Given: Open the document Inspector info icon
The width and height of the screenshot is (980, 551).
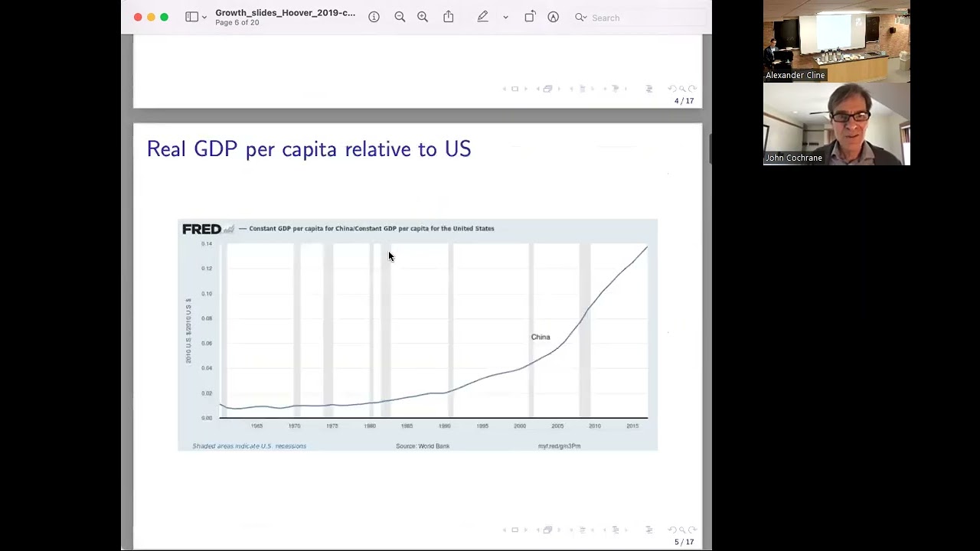Looking at the screenshot, I should click(374, 17).
